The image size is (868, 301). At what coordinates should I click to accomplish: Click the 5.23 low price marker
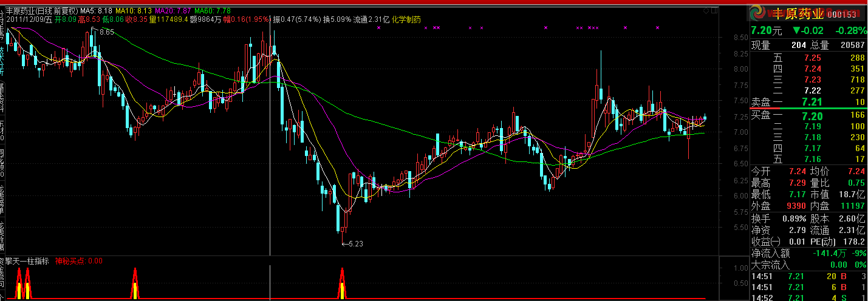coord(356,244)
